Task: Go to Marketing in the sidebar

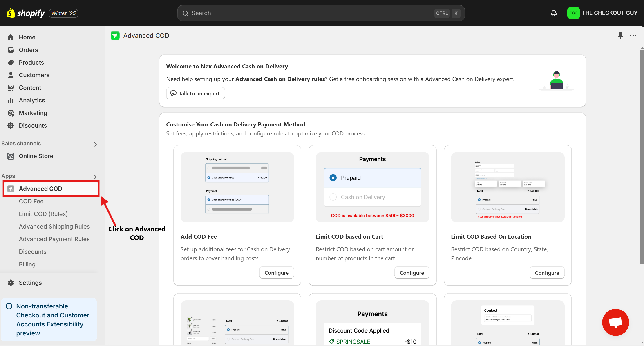Action: [x=33, y=113]
